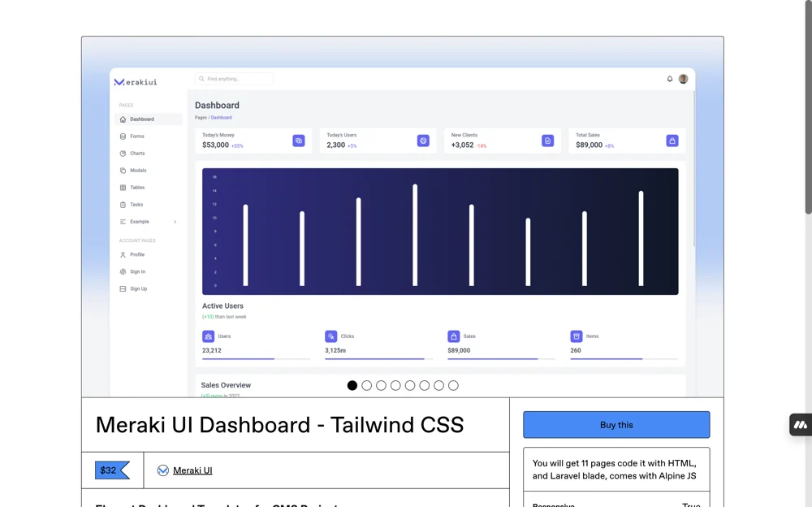Click the 260 Items count
Image resolution: width=812 pixels, height=507 pixels.
pos(576,350)
